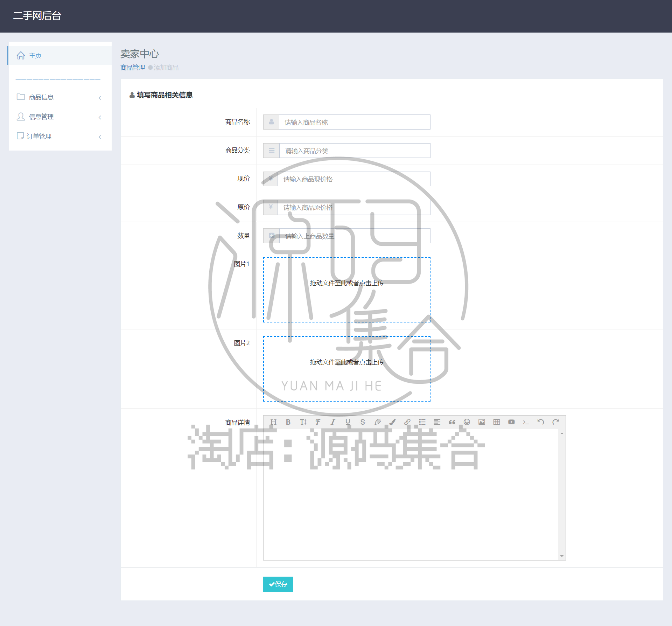Insert a table in the editor

pos(497,422)
